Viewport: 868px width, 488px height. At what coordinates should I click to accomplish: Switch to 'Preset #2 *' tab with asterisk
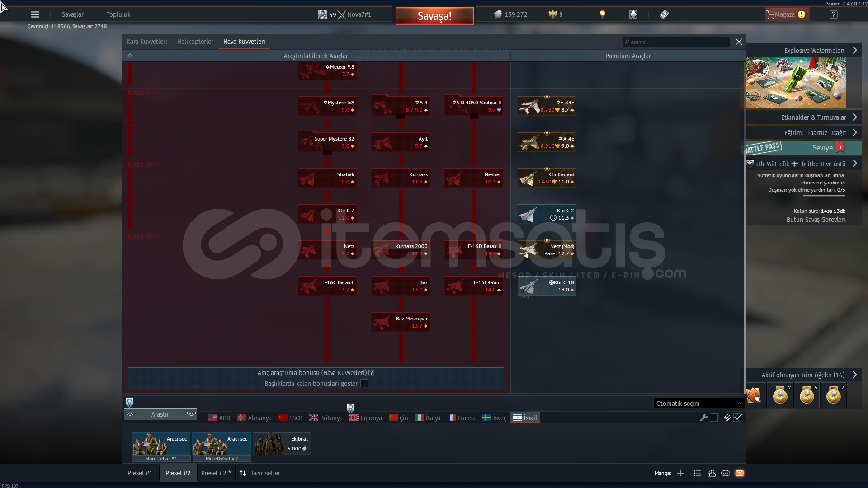(x=216, y=473)
